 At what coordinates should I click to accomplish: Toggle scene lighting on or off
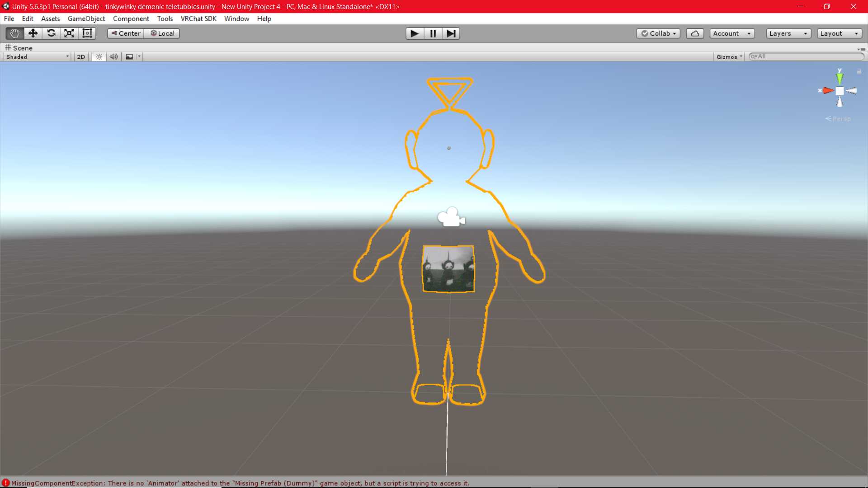coord(99,57)
